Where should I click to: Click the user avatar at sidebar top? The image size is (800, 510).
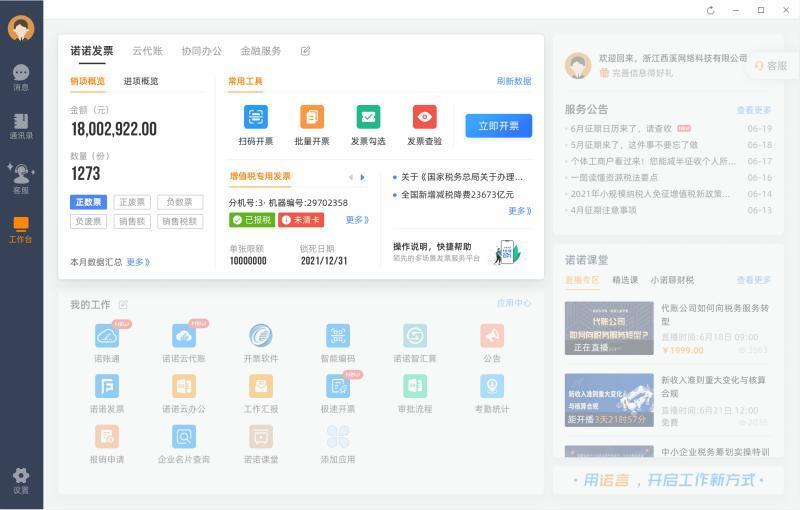coord(21,28)
